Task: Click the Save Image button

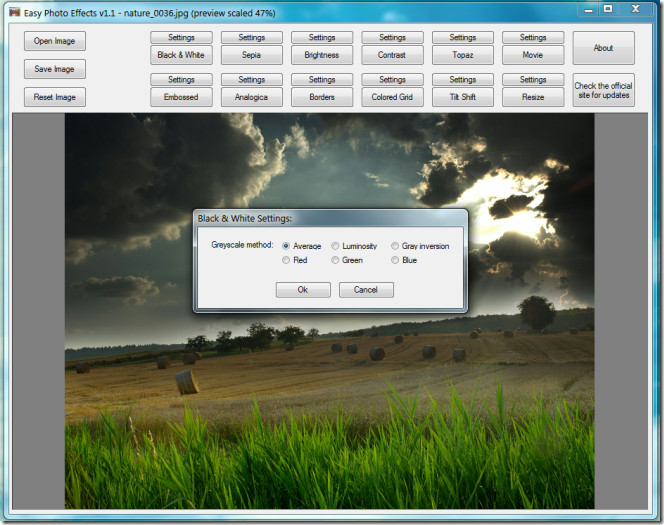Action: tap(55, 69)
